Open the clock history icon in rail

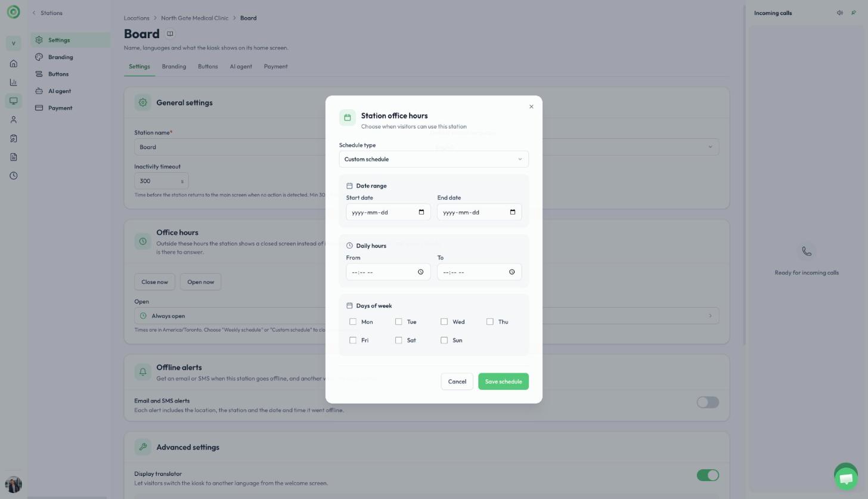(x=13, y=176)
